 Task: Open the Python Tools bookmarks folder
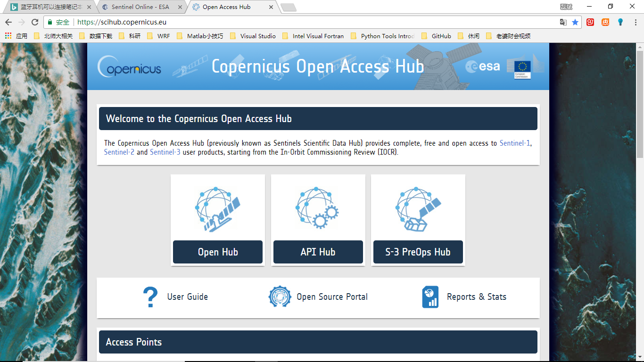click(383, 36)
